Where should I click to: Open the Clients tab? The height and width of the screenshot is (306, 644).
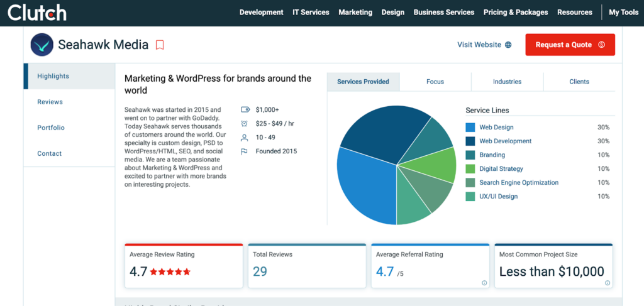coord(579,82)
